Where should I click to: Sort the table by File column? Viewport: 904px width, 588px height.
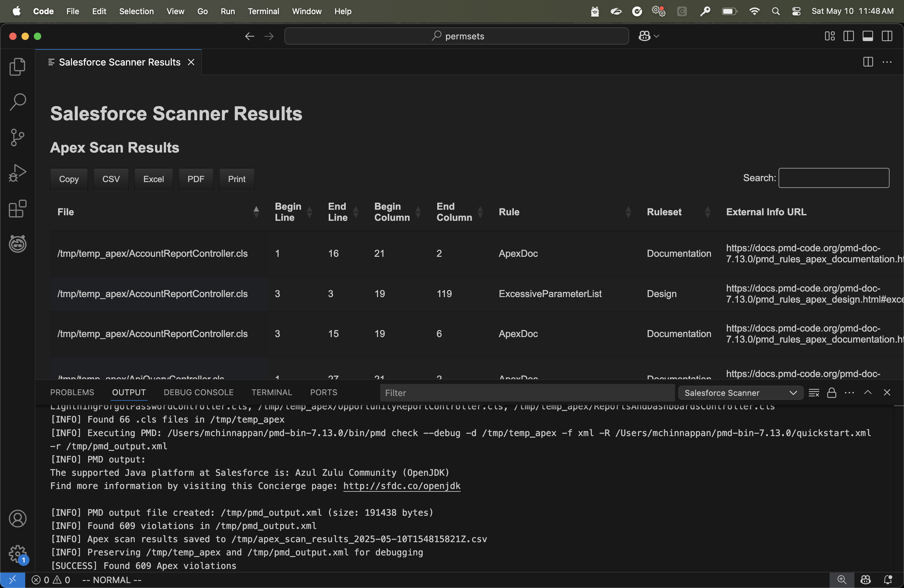click(x=158, y=212)
